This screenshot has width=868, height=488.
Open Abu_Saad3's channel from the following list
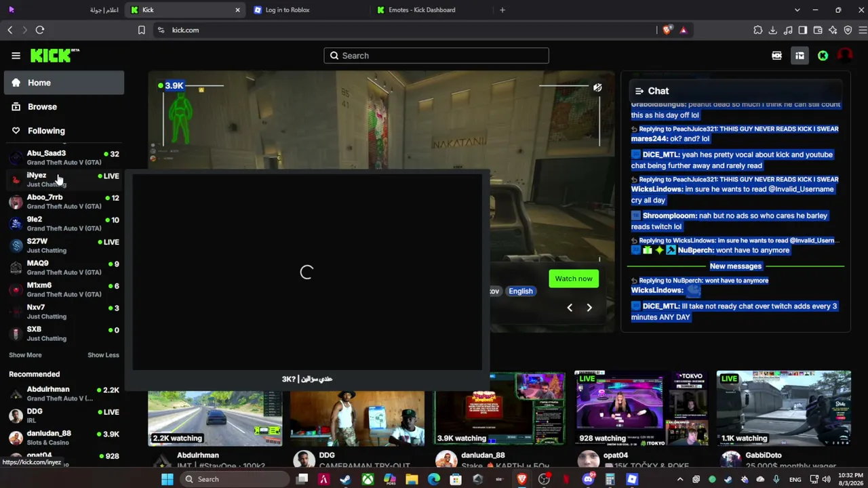click(64, 157)
